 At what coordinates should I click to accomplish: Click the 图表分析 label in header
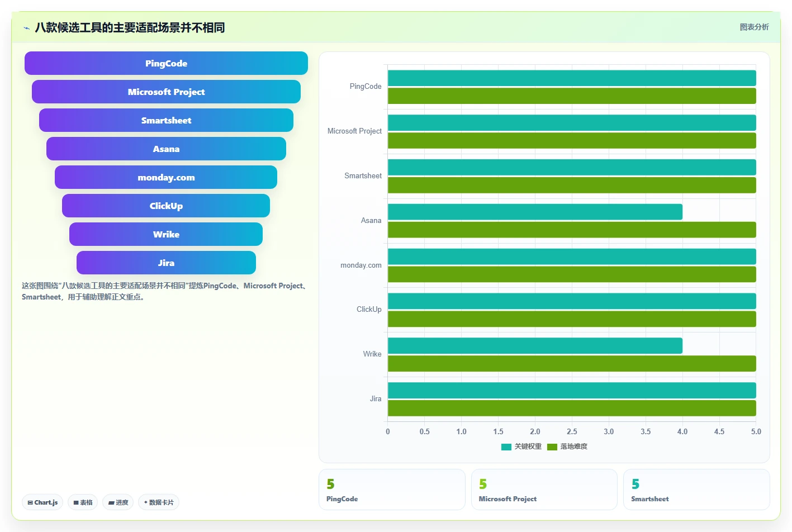pyautogui.click(x=754, y=27)
